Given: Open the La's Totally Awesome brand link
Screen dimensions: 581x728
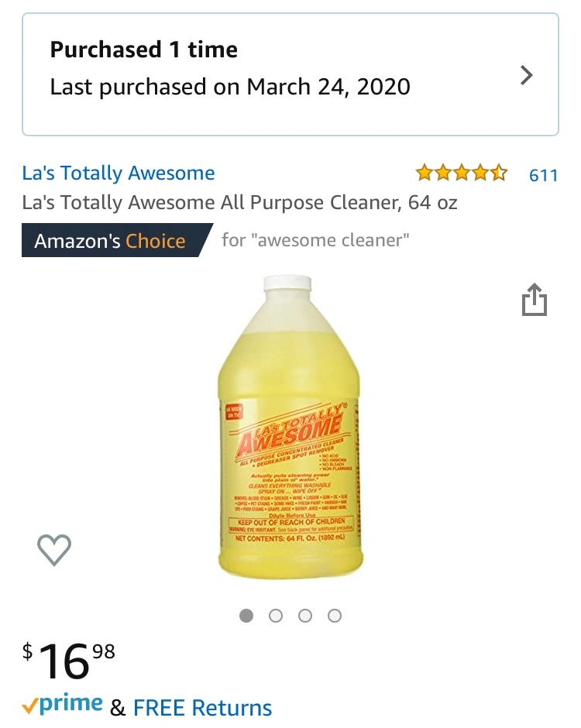Looking at the screenshot, I should click(x=119, y=173).
